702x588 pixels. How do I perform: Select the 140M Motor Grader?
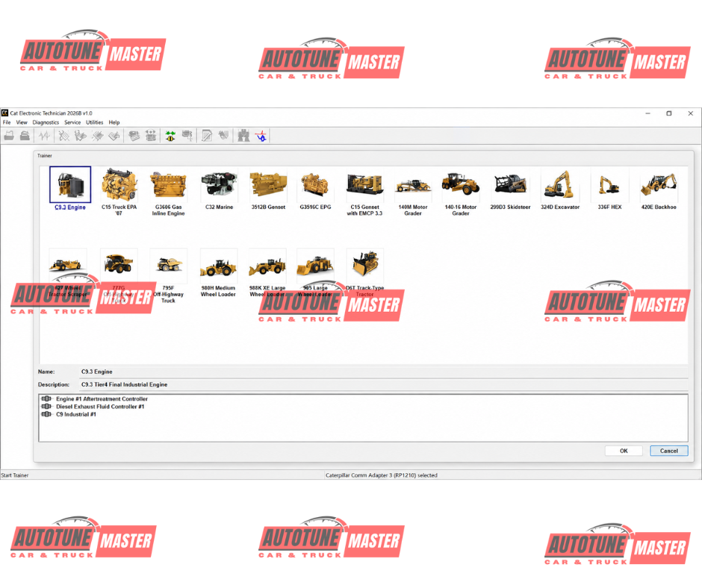pos(413,184)
